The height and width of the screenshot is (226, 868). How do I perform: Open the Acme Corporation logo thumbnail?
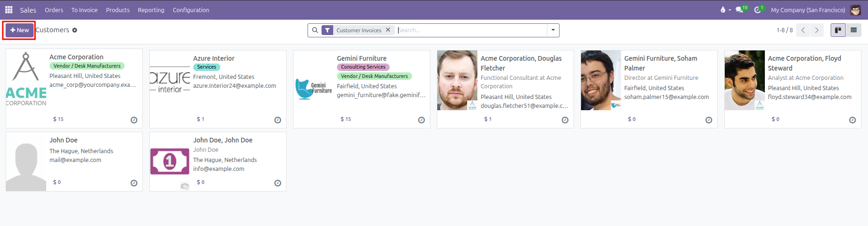click(26, 79)
